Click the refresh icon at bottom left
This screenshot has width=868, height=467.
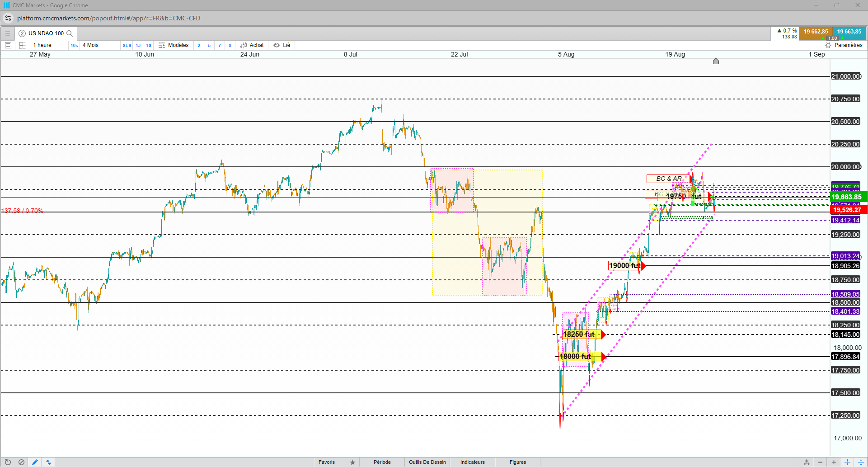click(8, 462)
